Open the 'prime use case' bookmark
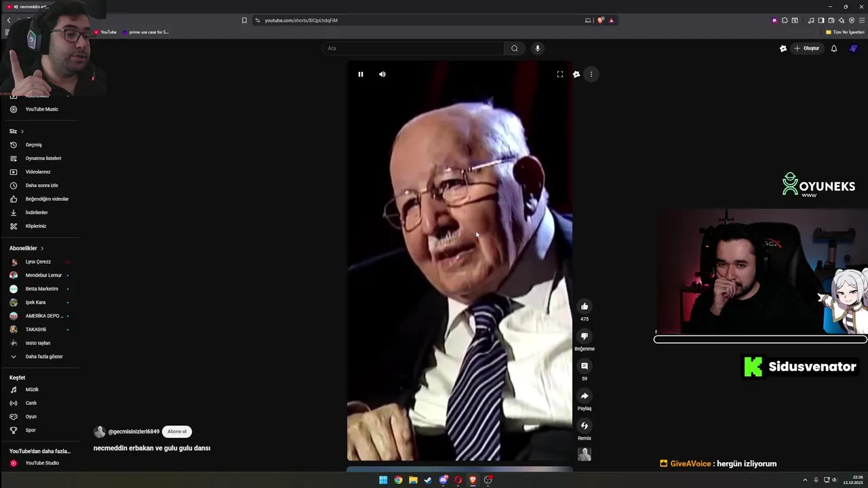Image resolution: width=868 pixels, height=488 pixels. 145,32
